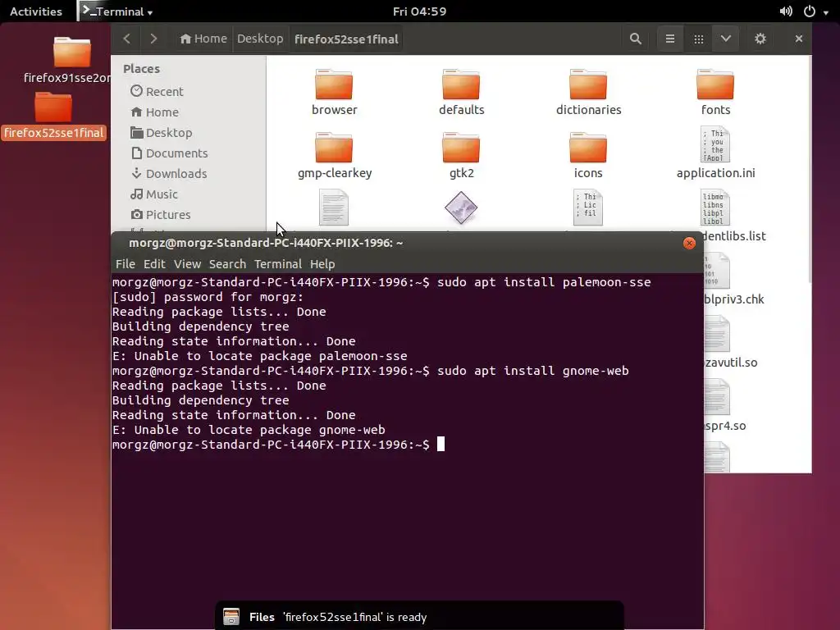This screenshot has width=840, height=630.
Task: Switch Files to grid view
Action: point(699,39)
